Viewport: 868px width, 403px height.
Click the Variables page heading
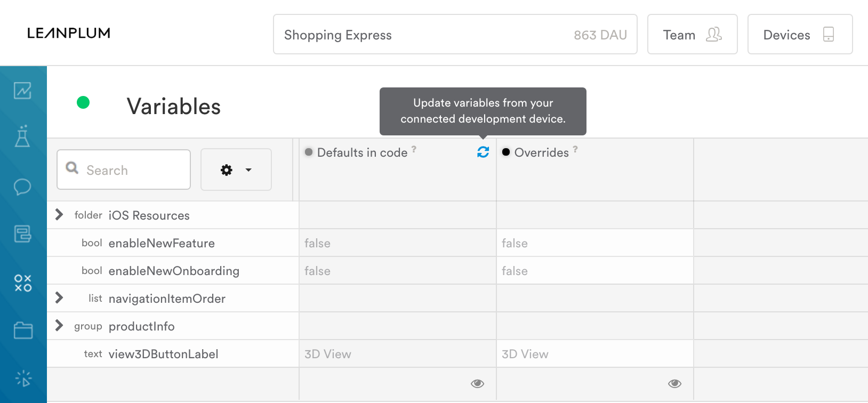174,107
